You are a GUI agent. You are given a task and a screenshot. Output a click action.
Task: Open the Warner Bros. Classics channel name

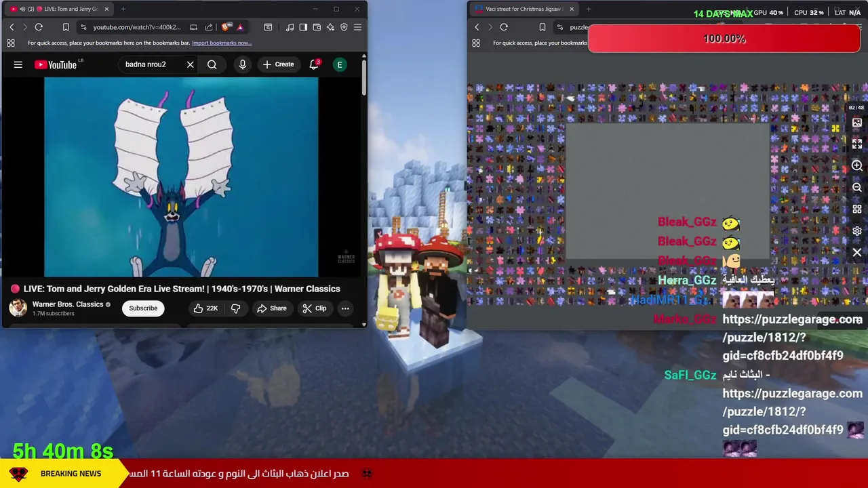(x=68, y=304)
